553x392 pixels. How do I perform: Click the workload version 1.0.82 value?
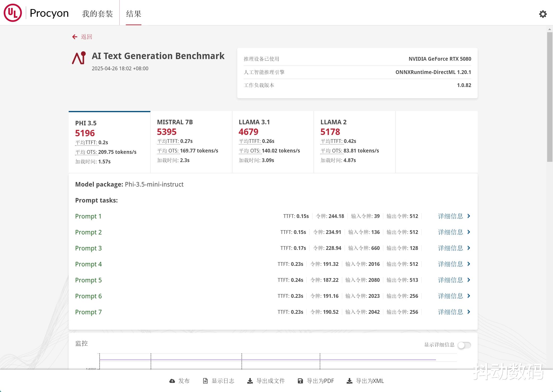(x=464, y=85)
